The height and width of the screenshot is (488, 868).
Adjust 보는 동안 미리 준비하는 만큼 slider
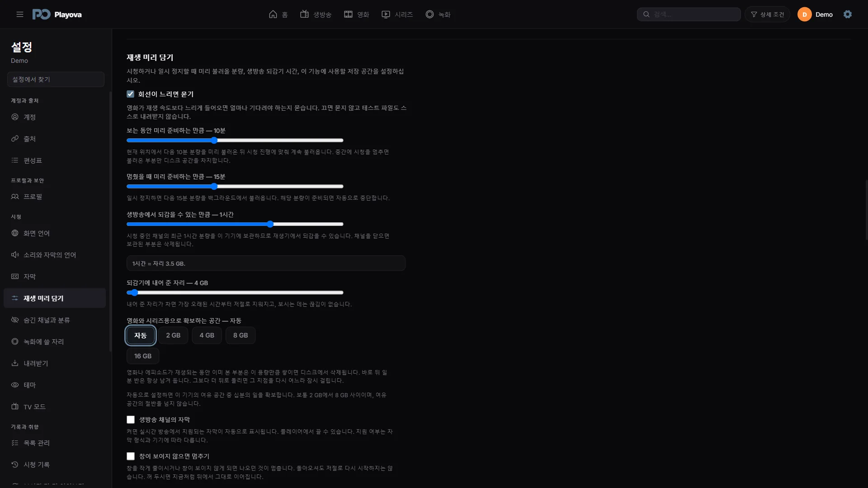pos(235,141)
